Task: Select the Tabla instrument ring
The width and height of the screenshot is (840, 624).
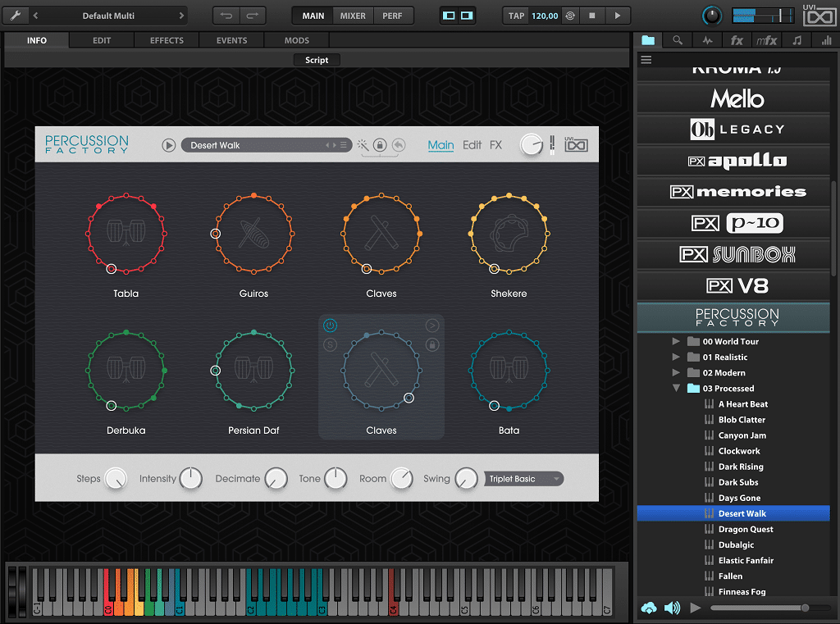Action: point(126,234)
